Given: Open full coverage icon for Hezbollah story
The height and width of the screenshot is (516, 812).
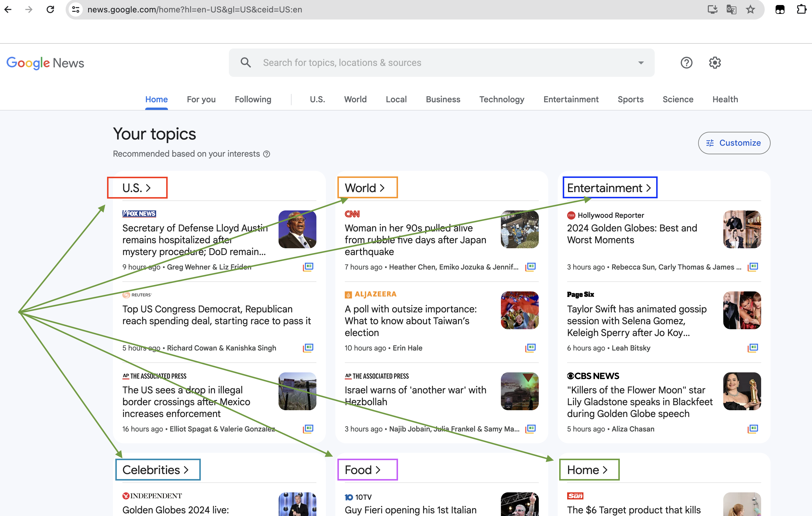Looking at the screenshot, I should point(530,429).
